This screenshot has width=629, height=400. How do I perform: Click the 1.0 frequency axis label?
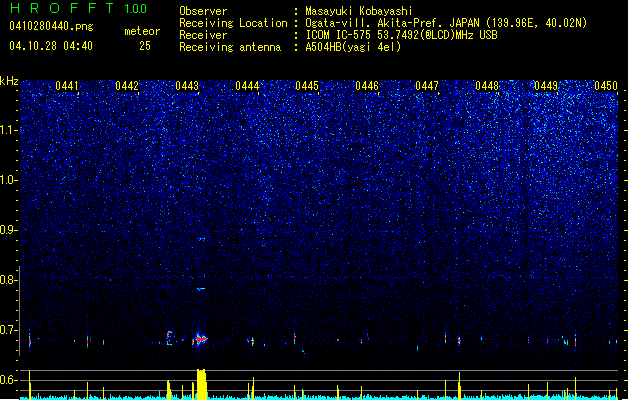[8, 181]
